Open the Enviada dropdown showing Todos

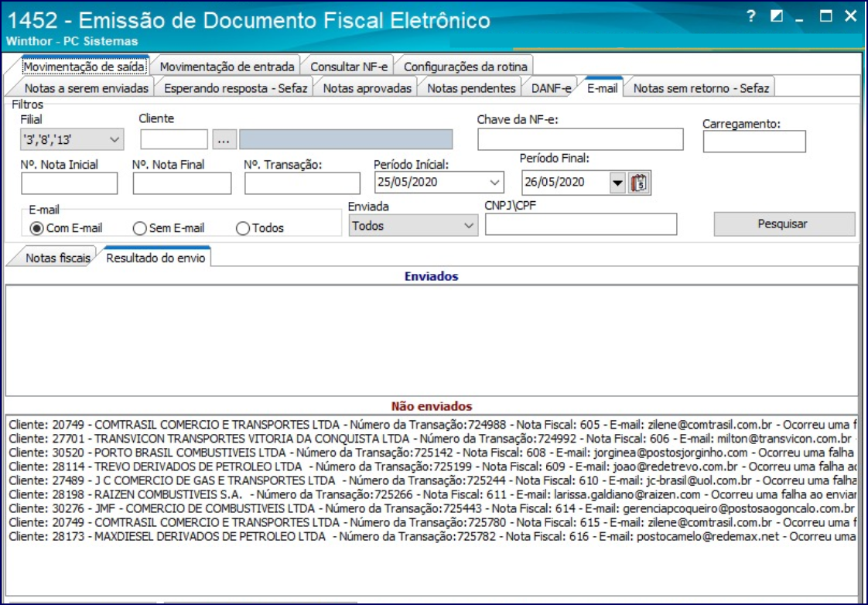pyautogui.click(x=413, y=226)
